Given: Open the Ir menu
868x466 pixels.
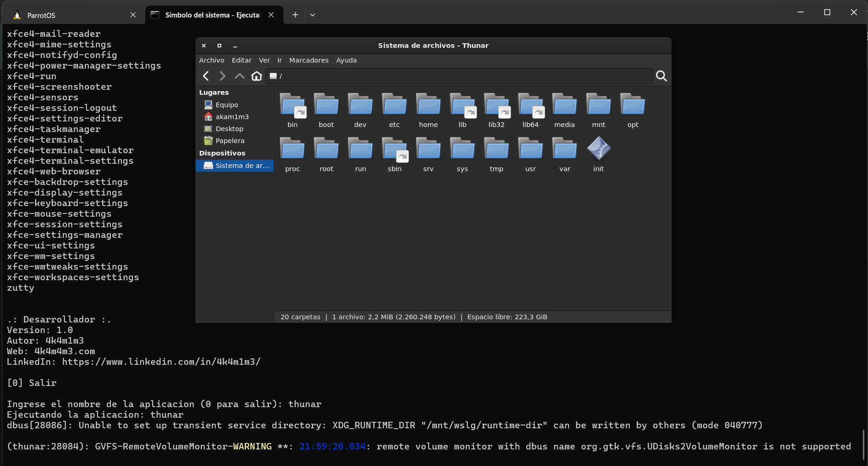Looking at the screenshot, I should point(280,60).
